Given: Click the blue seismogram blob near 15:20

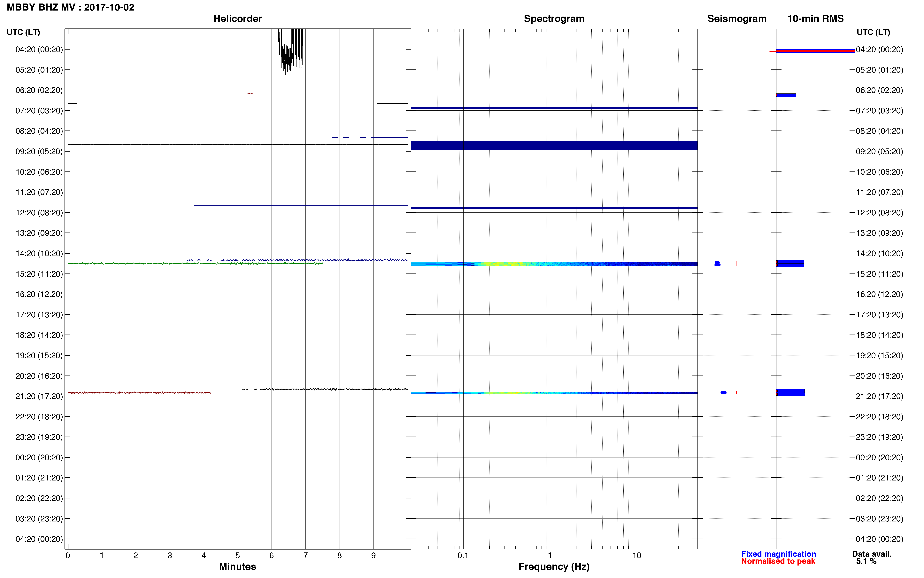Looking at the screenshot, I should 717,263.
